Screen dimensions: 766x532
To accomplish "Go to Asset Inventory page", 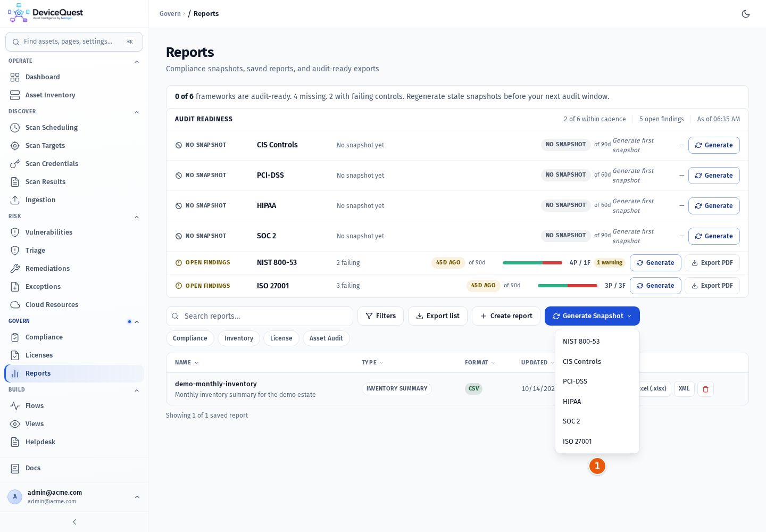I will [x=74, y=95].
